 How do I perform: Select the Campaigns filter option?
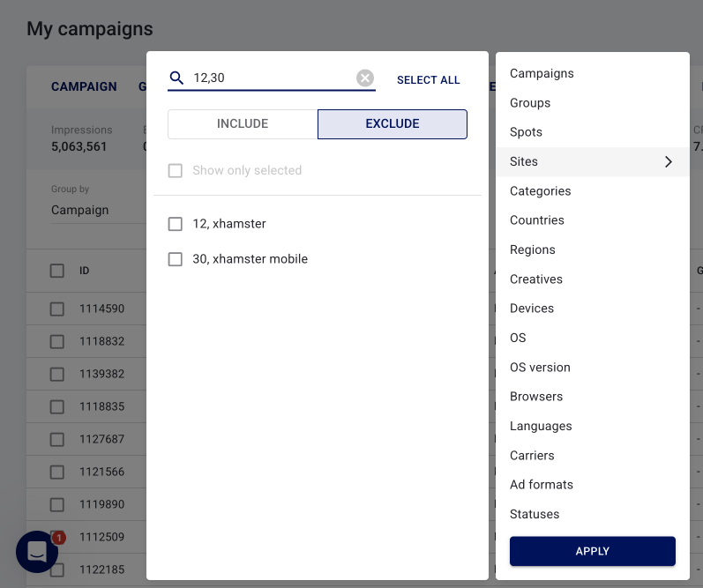click(x=542, y=73)
